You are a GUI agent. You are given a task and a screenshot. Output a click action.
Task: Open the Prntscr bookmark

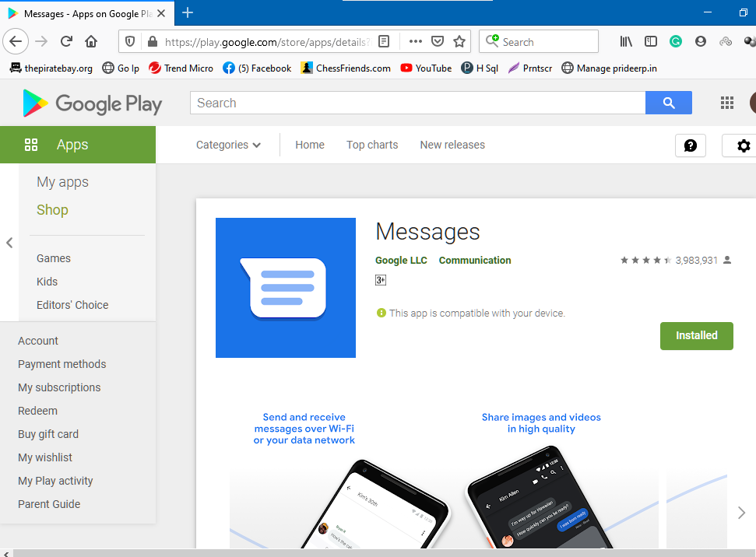pos(530,68)
